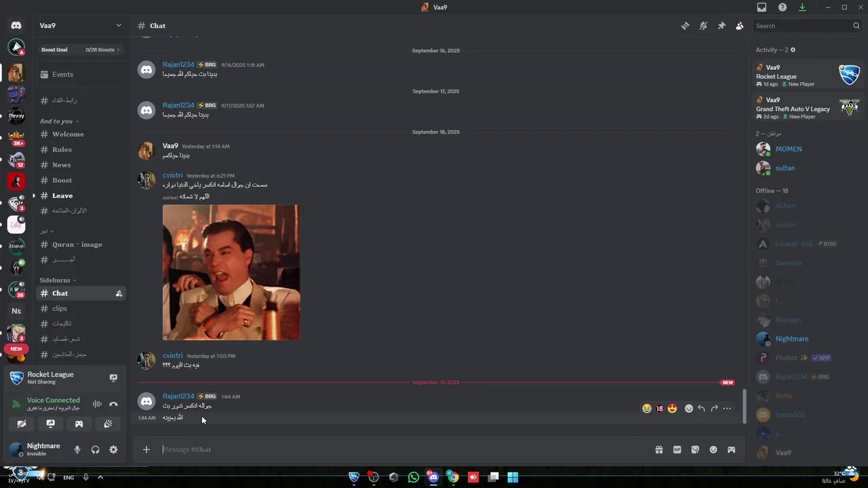Screen dimensions: 868x488
Task: Open the laughing man GIF image
Action: pyautogui.click(x=231, y=272)
